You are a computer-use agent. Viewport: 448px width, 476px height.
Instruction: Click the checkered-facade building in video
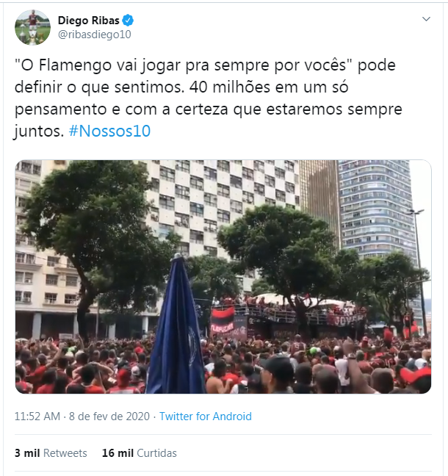[222, 206]
